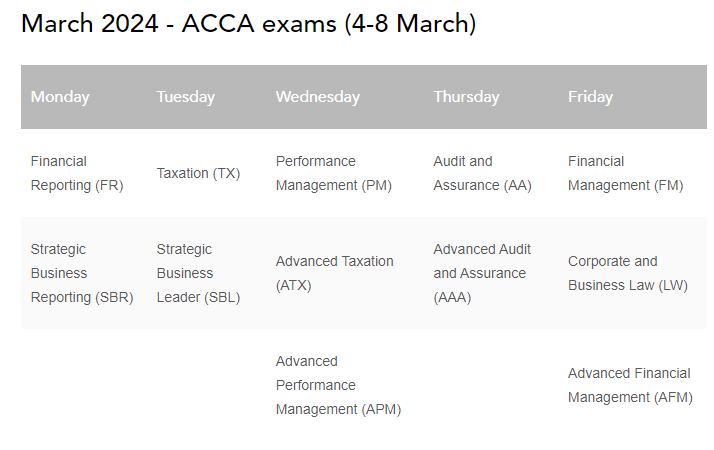Click the March 2024 ACCA exams heading
The image size is (714, 450).
248,24
